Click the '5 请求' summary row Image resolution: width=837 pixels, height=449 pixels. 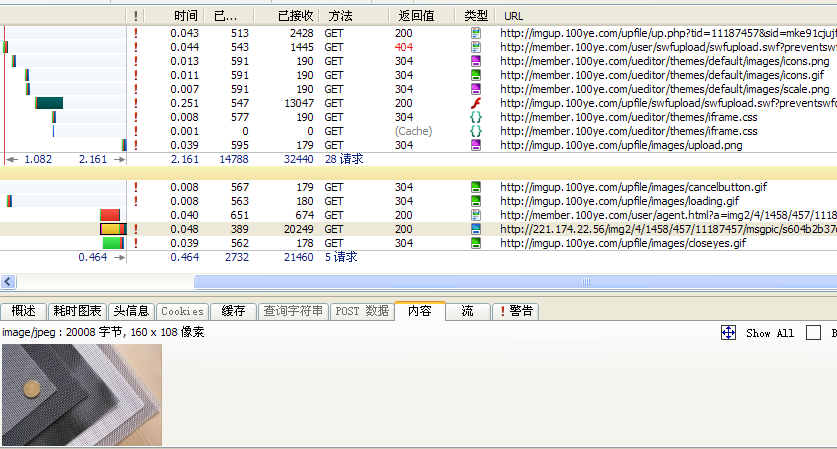pyautogui.click(x=341, y=257)
